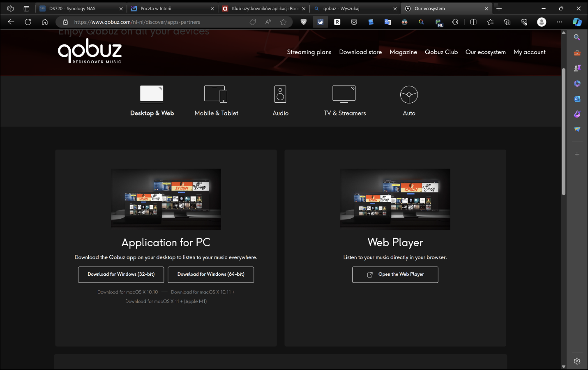
Task: Open the Google Translate extension
Action: (387, 22)
